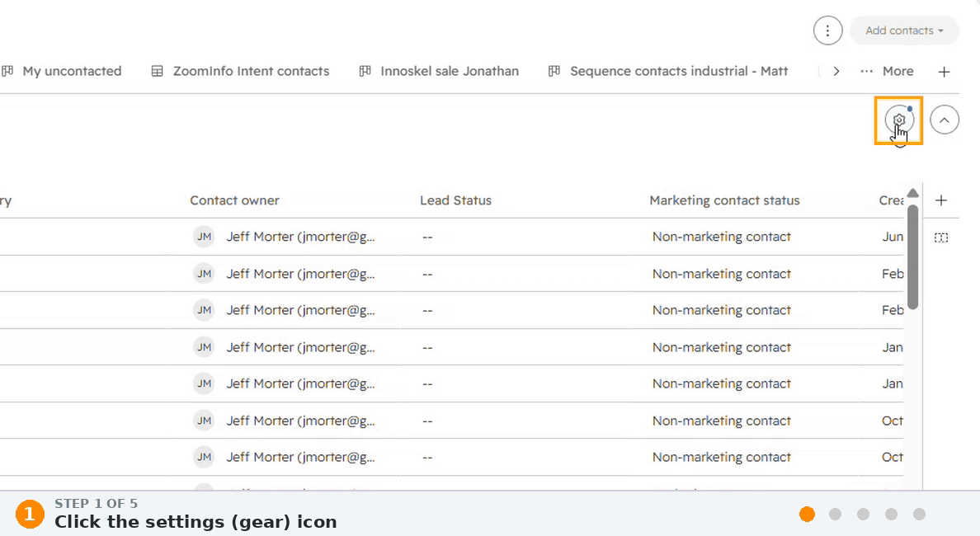The height and width of the screenshot is (536, 980).
Task: Click the JM avatar in the Jun row
Action: pyautogui.click(x=205, y=237)
